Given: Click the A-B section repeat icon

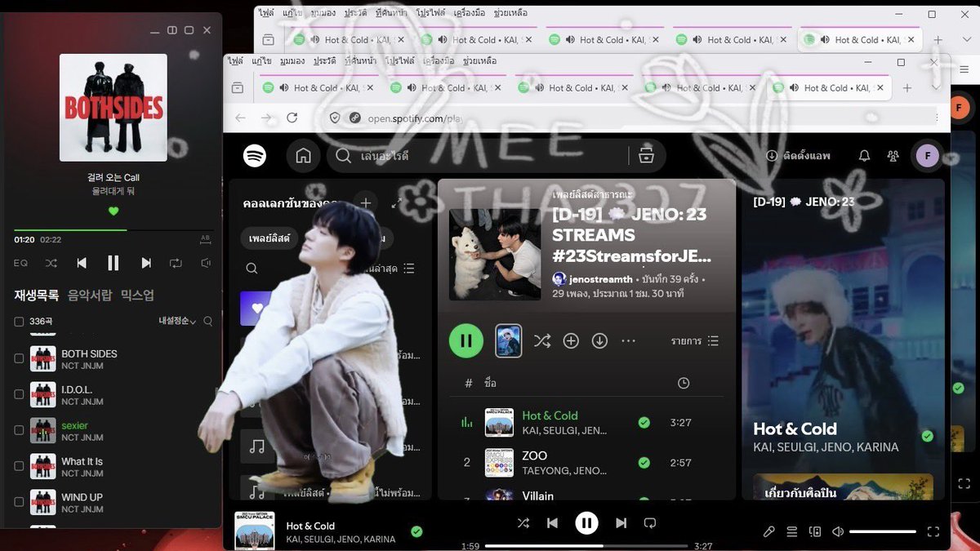Looking at the screenshot, I should point(206,239).
